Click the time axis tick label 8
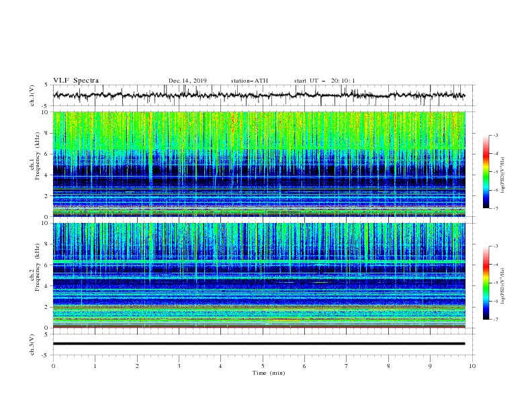532x411 pixels. pos(388,366)
